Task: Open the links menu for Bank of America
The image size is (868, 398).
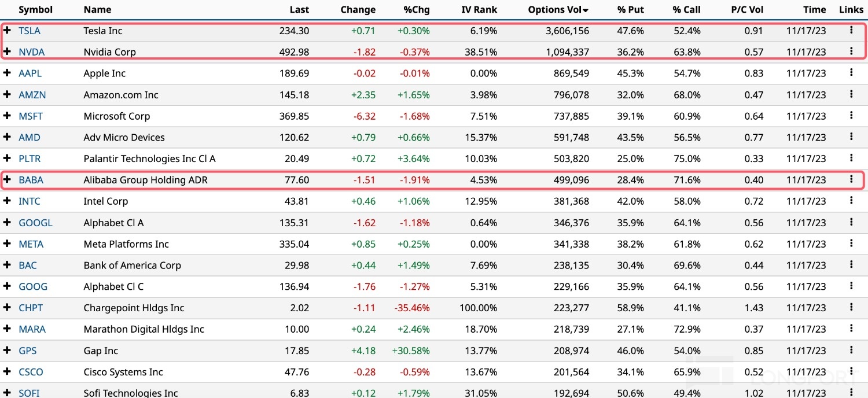Action: point(851,266)
